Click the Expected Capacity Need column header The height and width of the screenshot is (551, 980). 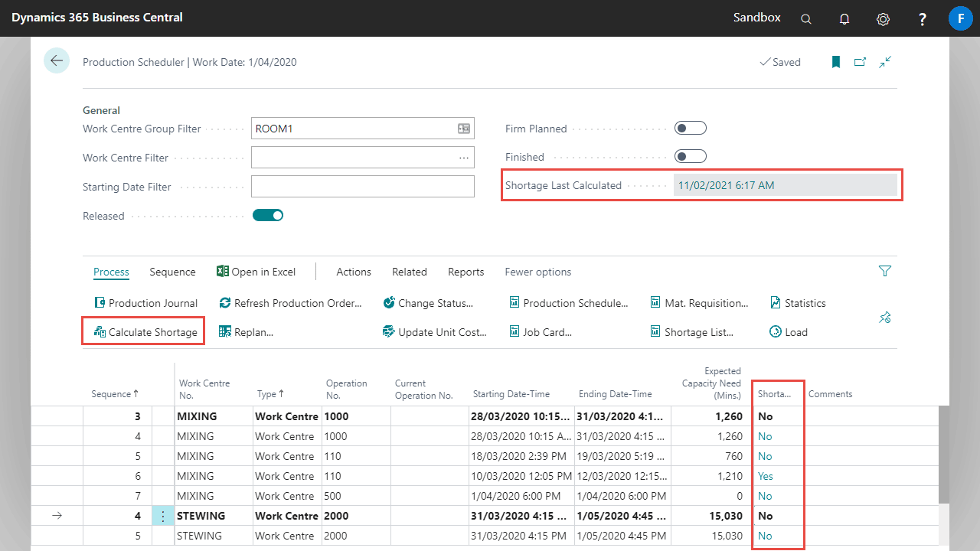(x=711, y=383)
